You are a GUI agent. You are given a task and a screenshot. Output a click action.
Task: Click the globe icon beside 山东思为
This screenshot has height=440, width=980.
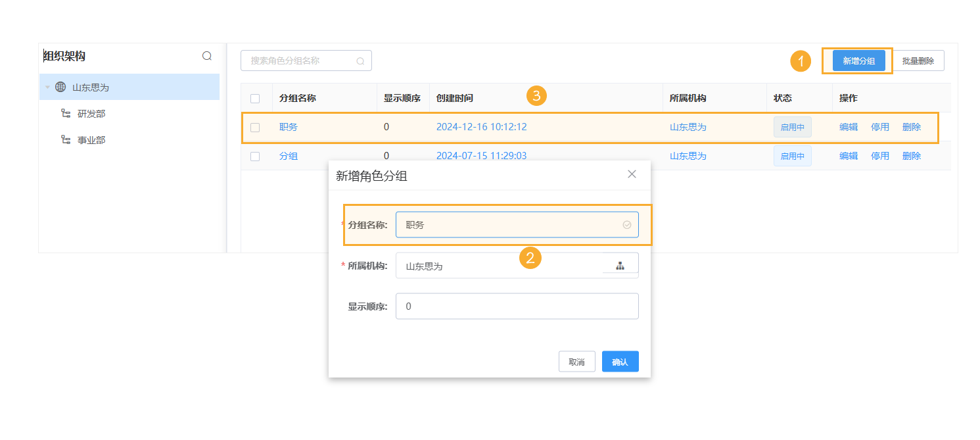59,86
